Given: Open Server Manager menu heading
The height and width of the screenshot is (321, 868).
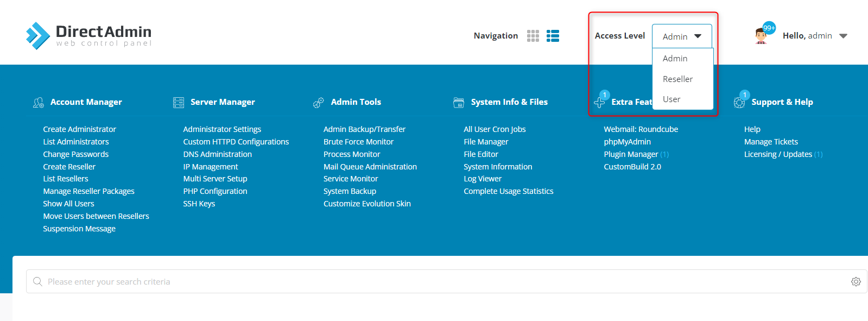Looking at the screenshot, I should [x=223, y=102].
